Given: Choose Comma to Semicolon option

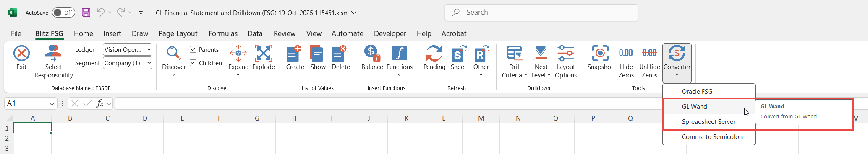Looking at the screenshot, I should coord(709,137).
